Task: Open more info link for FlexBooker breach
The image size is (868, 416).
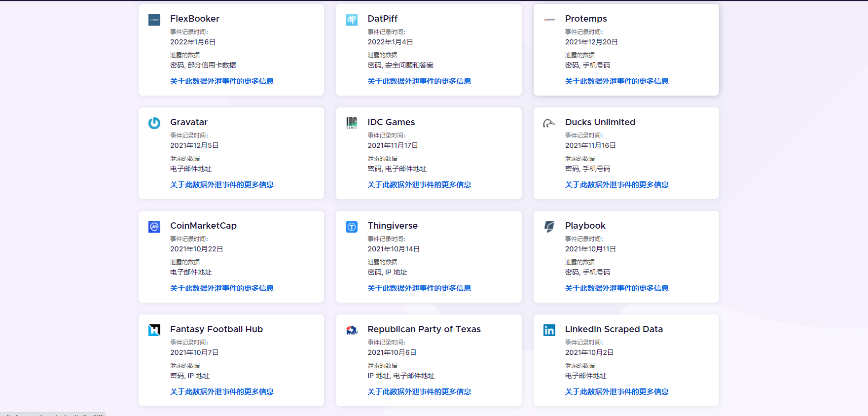Action: click(222, 81)
